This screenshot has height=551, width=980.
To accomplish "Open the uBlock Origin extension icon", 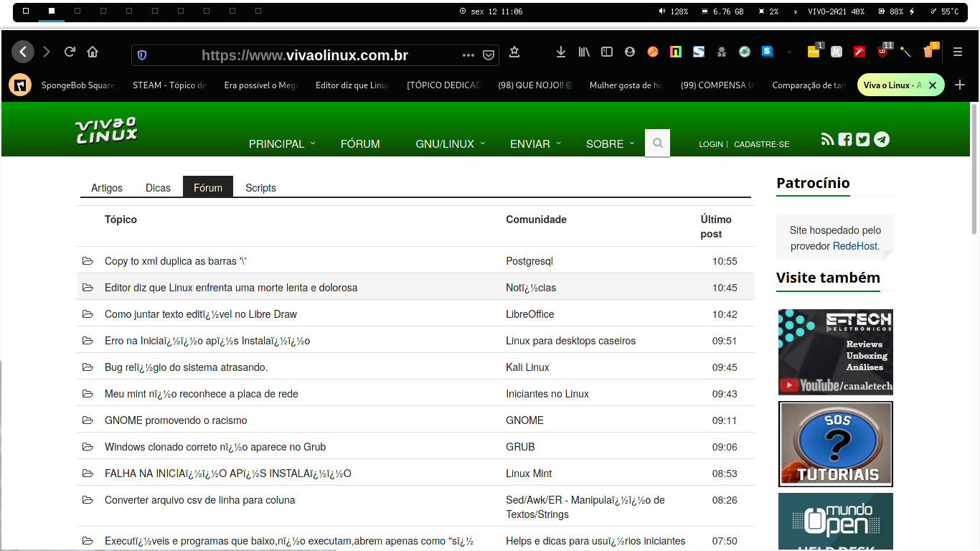I will tap(882, 52).
